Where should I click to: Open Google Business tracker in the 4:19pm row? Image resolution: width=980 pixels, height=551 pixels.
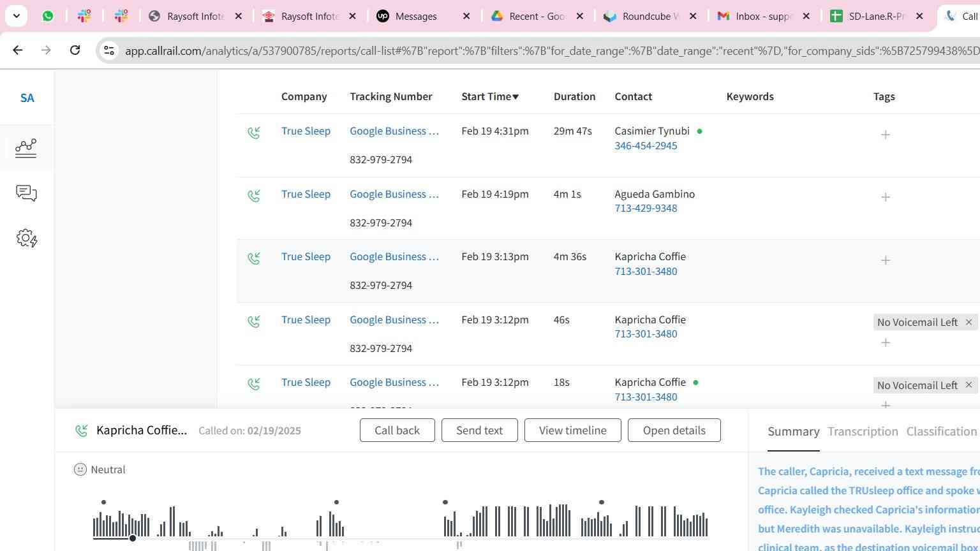click(394, 194)
